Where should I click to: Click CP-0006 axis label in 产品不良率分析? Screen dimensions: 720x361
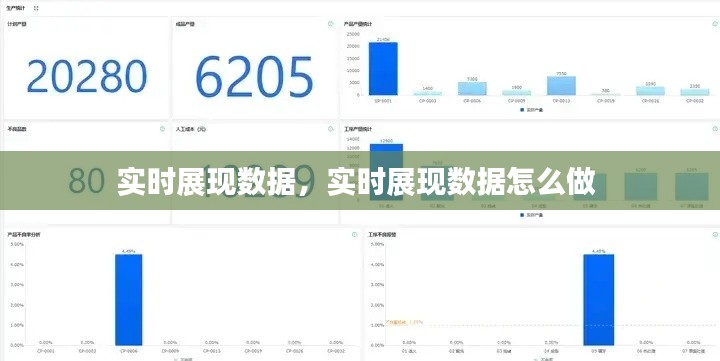click(x=129, y=351)
